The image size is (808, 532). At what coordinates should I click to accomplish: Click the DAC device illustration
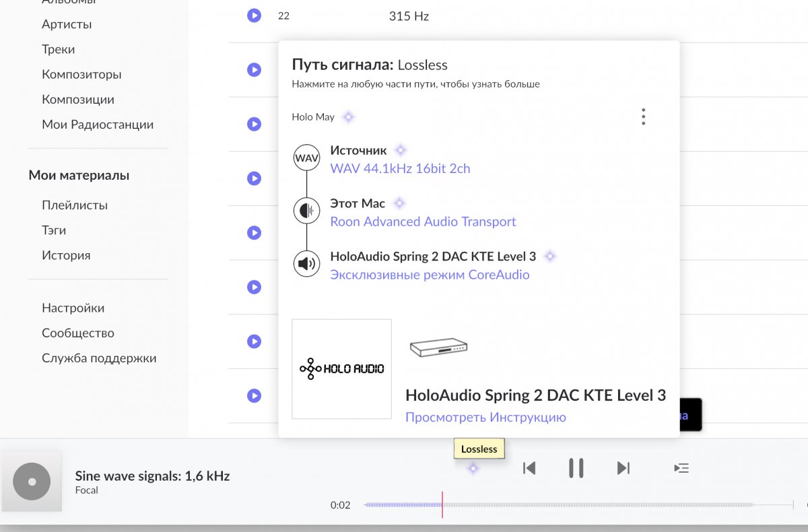(439, 348)
